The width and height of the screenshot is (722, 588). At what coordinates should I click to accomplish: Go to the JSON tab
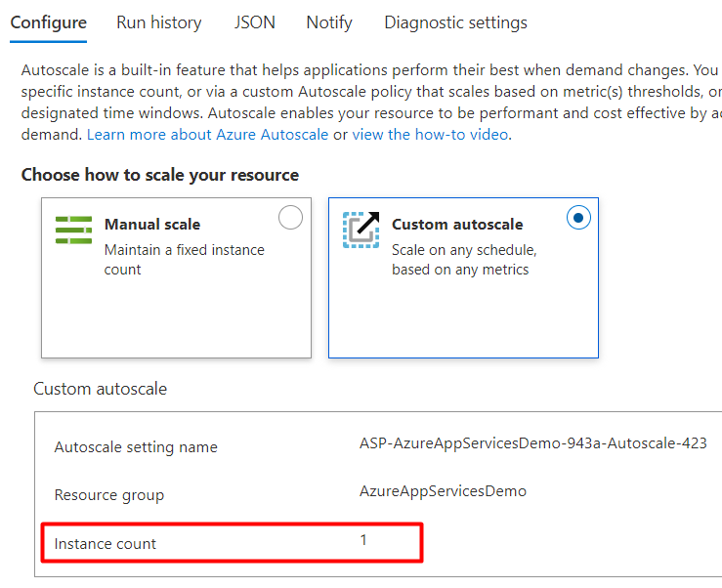(254, 22)
